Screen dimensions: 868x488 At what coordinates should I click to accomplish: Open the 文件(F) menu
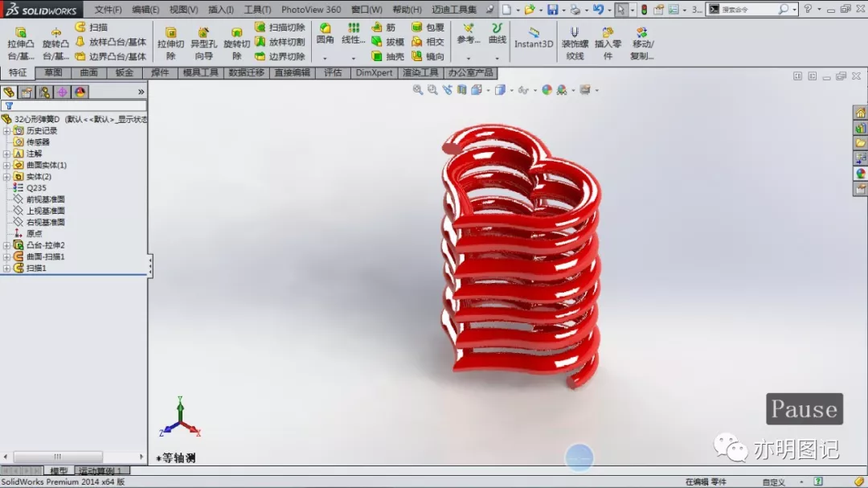click(x=108, y=10)
